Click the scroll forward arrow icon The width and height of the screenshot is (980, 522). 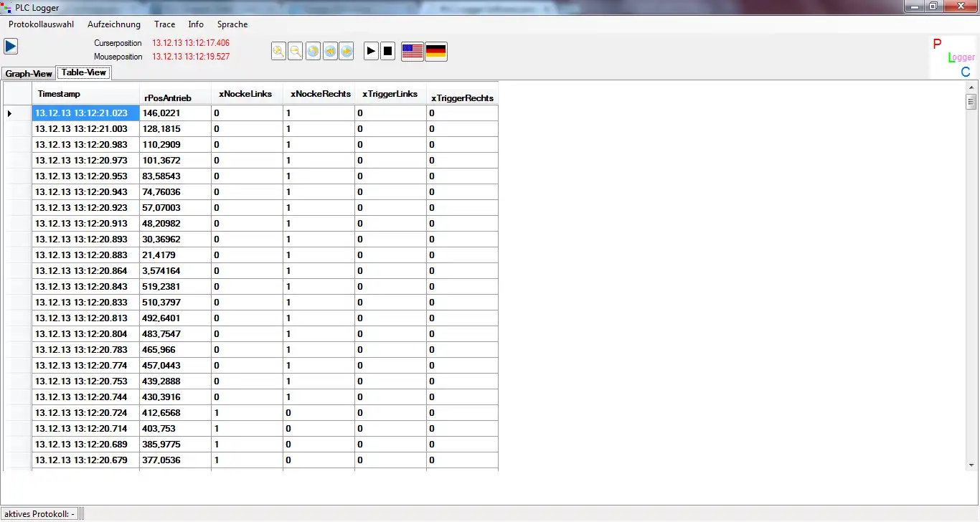[x=347, y=52]
